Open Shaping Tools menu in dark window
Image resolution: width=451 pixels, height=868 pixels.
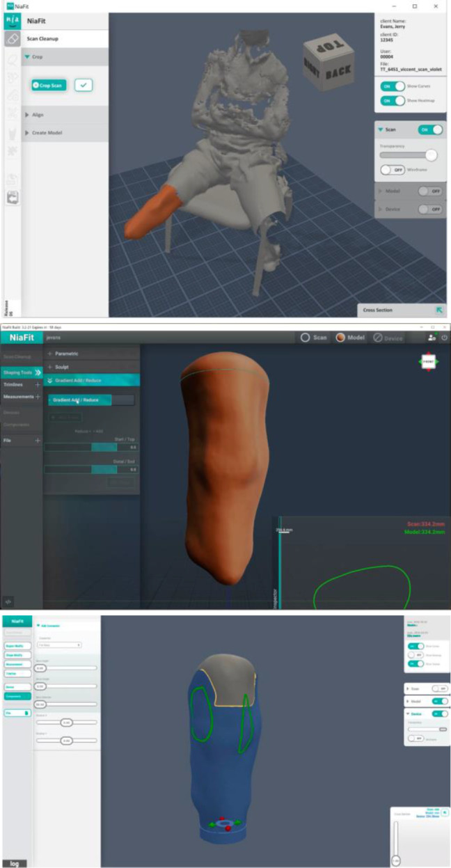point(22,372)
